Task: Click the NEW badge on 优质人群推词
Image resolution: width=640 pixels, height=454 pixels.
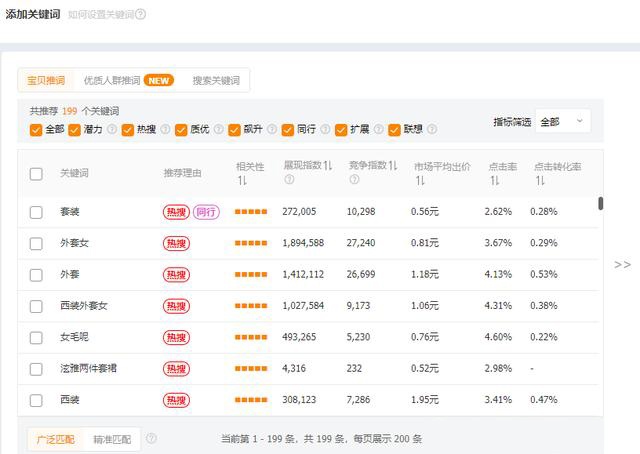Action: point(159,80)
